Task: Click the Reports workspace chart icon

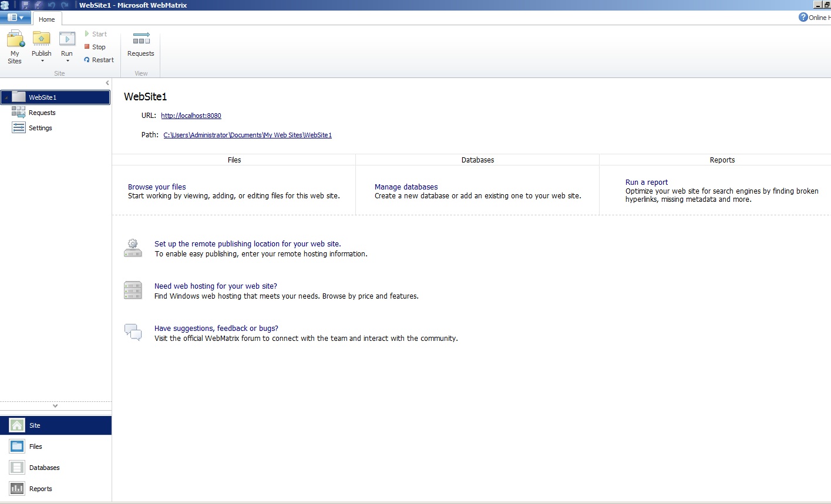Action: coord(17,489)
